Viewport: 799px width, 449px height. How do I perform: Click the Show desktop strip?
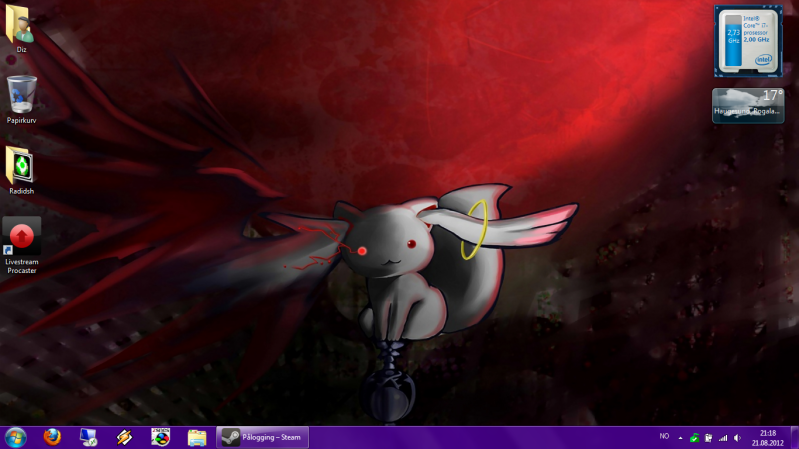(x=794, y=438)
